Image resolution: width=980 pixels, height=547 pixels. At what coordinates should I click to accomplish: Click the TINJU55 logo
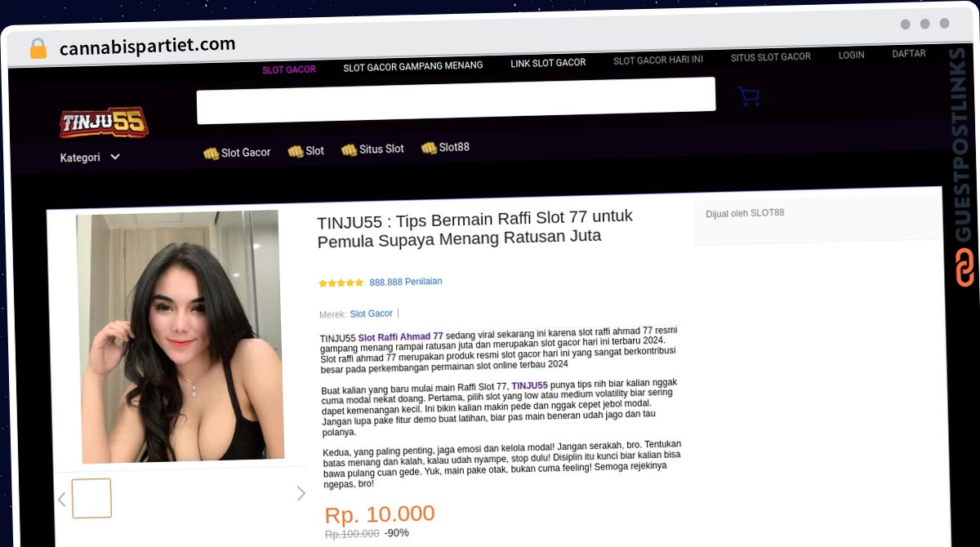(104, 122)
